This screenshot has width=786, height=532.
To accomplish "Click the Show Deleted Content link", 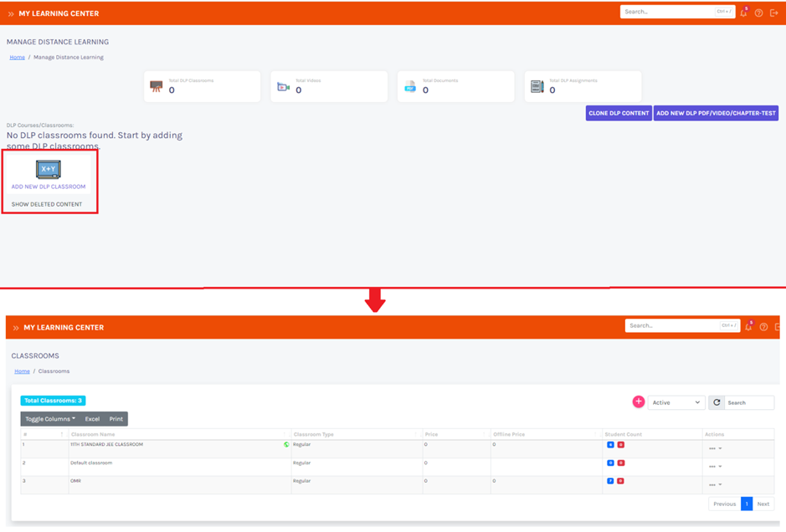I will coord(47,204).
